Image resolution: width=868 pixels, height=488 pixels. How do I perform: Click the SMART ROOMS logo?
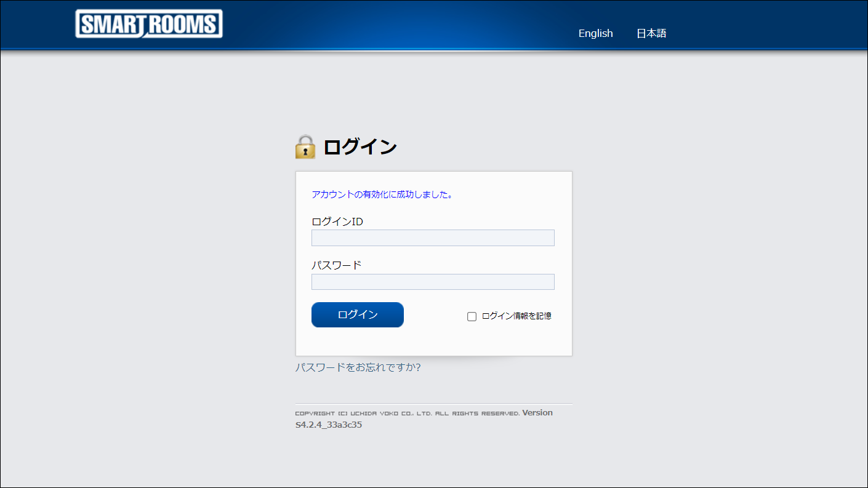point(148,24)
